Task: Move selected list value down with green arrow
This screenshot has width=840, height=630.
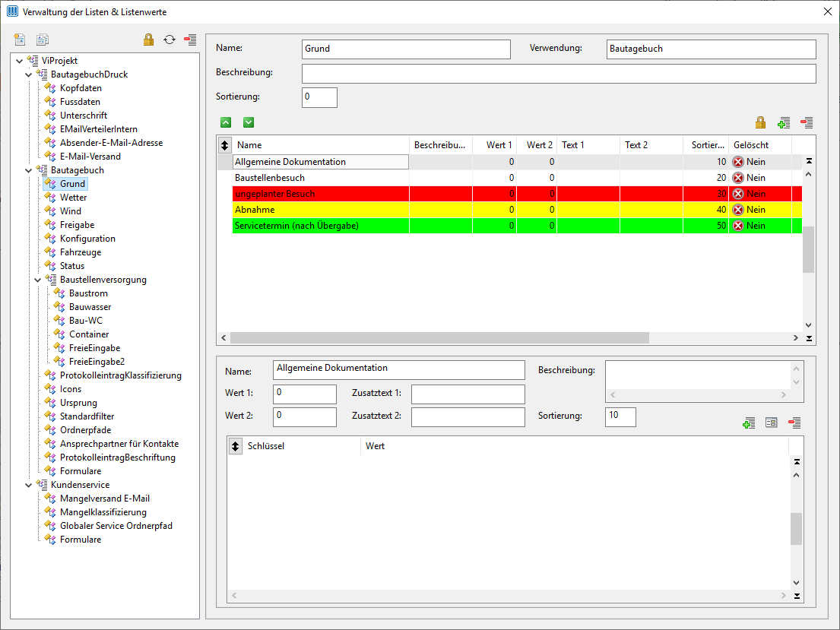Action: point(249,122)
